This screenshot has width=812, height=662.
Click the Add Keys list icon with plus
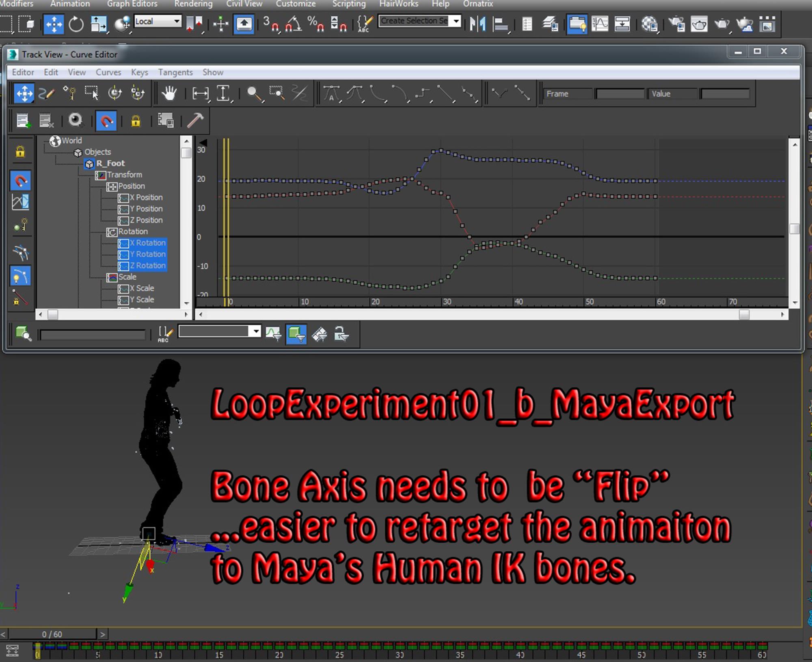click(x=23, y=121)
